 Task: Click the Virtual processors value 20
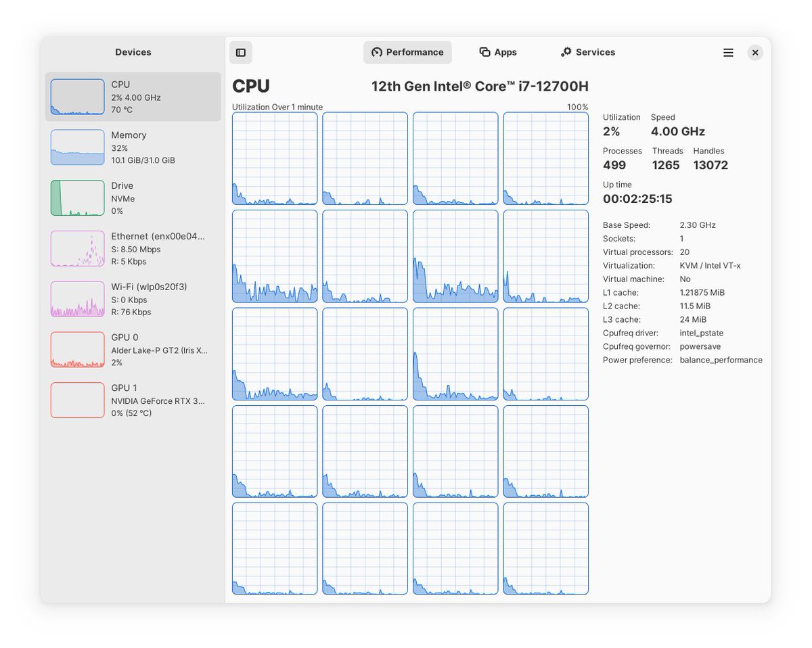685,252
